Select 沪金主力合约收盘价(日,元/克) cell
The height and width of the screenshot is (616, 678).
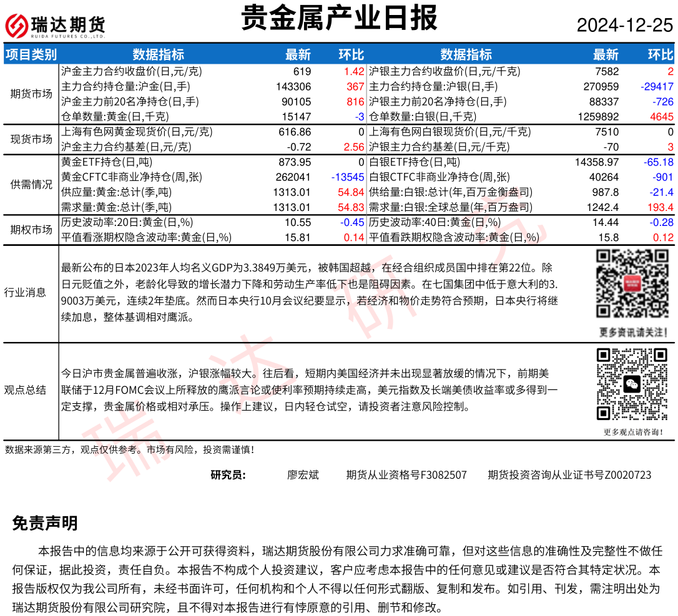coord(132,71)
